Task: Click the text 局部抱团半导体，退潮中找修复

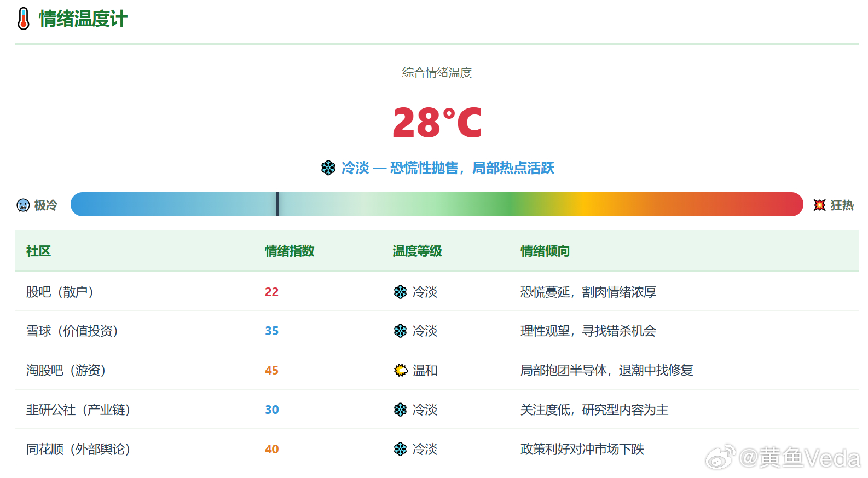Action: 607,370
